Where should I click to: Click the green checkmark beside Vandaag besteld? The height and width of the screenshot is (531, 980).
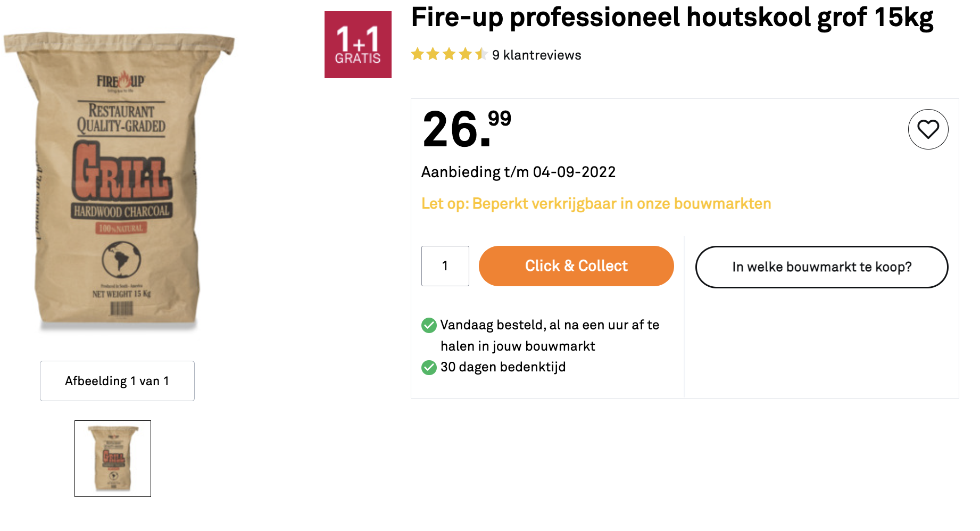(429, 325)
